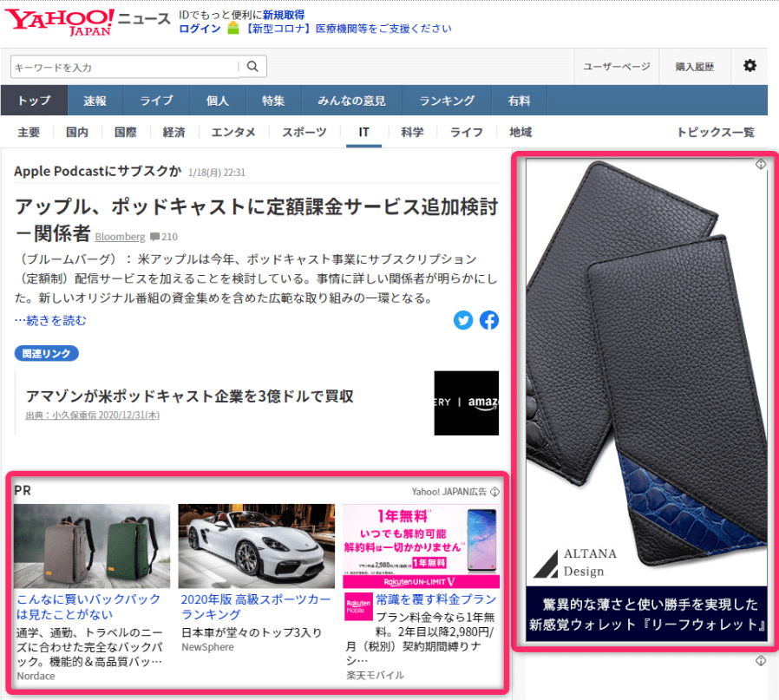Open the エンタメ category
The image size is (779, 700).
point(233,132)
